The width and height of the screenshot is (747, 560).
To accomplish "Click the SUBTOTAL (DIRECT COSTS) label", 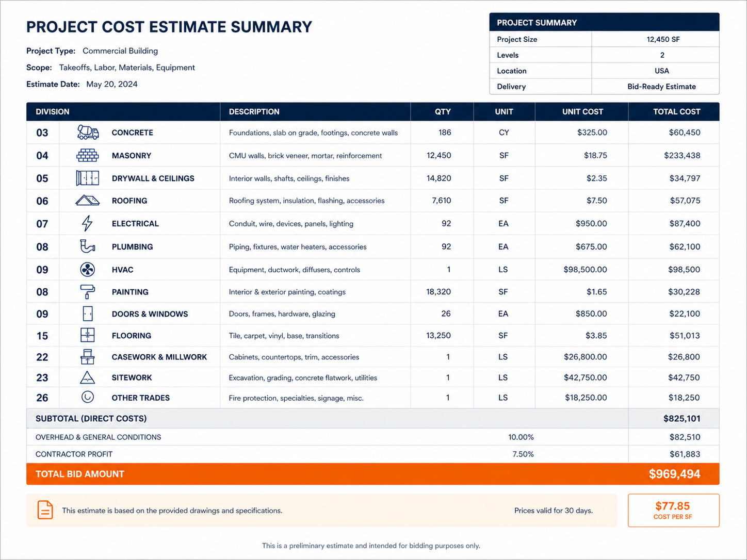I will tap(91, 418).
